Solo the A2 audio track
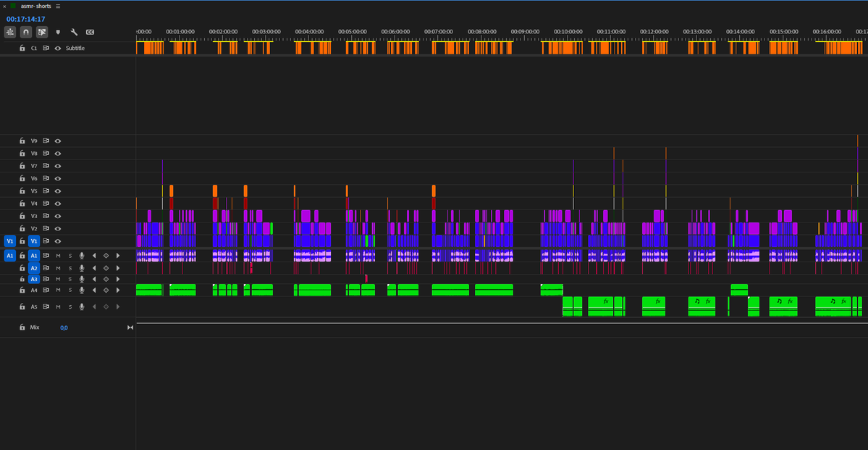Screen dimensions: 868x450 (x=70, y=268)
